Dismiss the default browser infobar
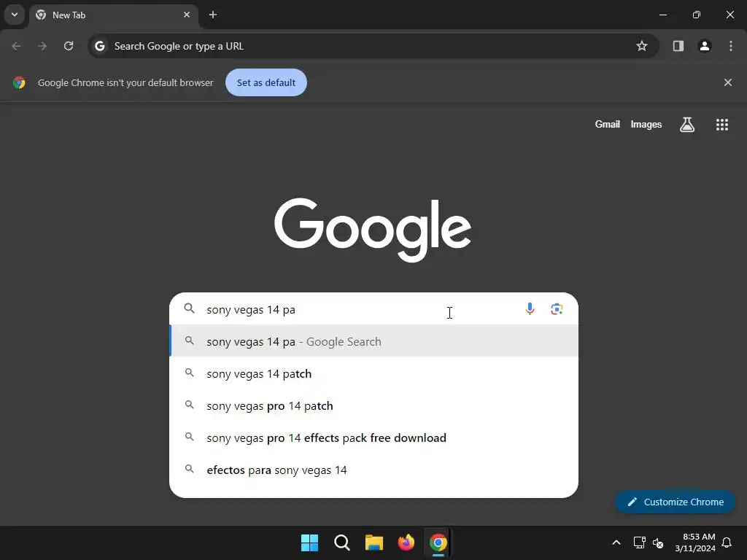 click(728, 82)
